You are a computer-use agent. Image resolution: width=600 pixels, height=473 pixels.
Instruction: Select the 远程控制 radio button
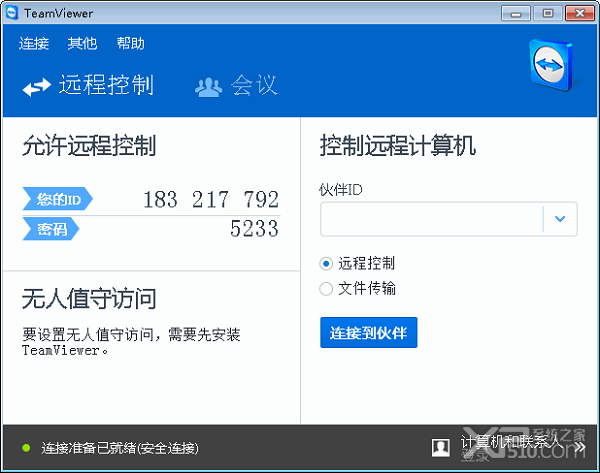(326, 264)
